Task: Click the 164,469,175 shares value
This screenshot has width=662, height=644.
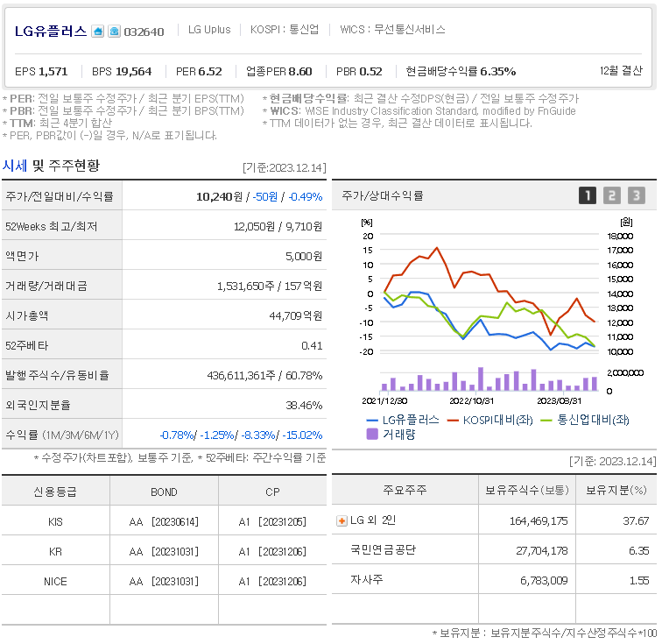Action: coord(539,521)
